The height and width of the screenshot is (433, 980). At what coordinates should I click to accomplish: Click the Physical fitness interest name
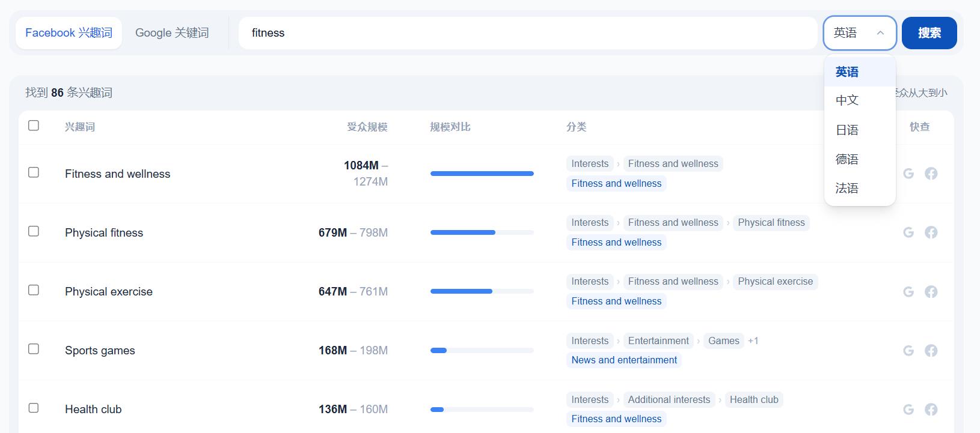[104, 232]
